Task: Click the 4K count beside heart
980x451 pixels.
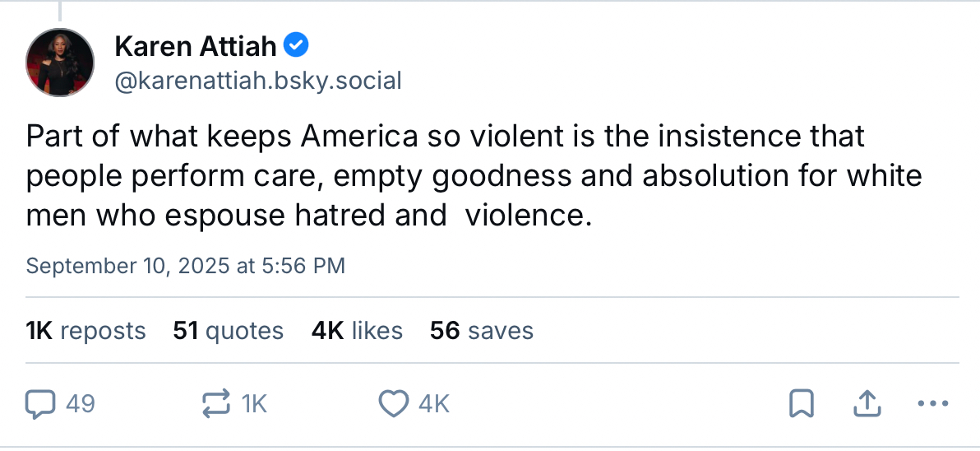Action: [x=433, y=404]
